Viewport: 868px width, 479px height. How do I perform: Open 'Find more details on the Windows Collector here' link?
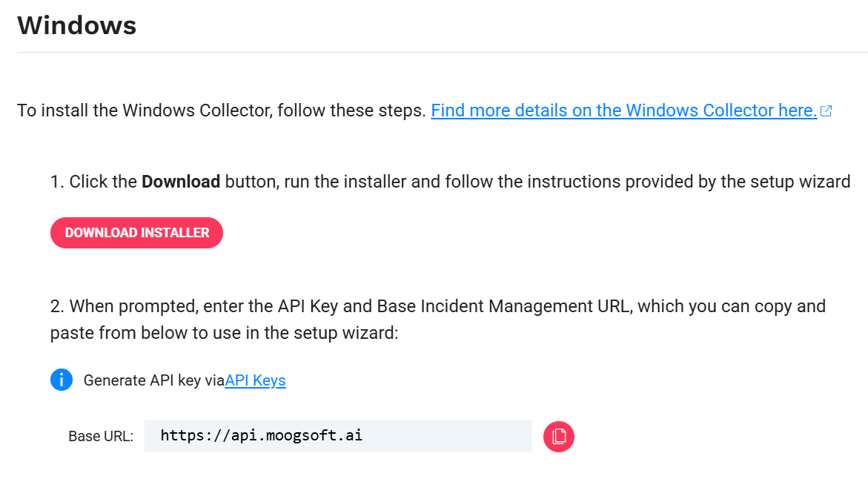pos(624,110)
